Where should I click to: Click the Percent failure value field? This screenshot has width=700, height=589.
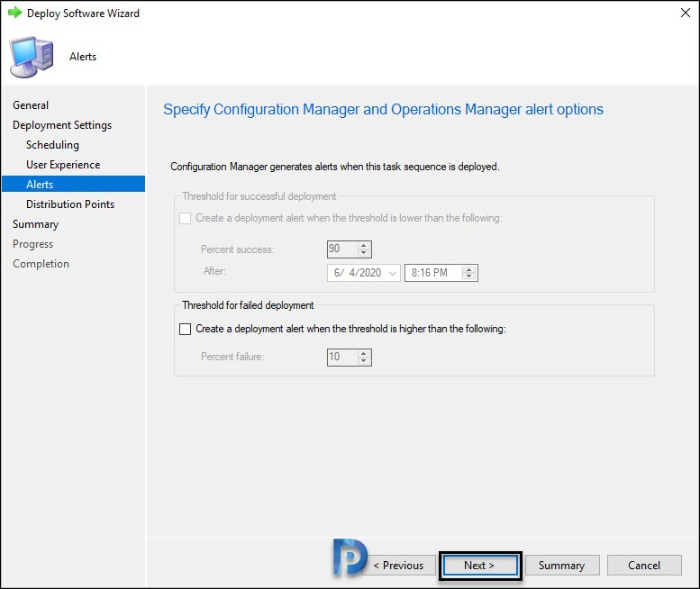342,357
